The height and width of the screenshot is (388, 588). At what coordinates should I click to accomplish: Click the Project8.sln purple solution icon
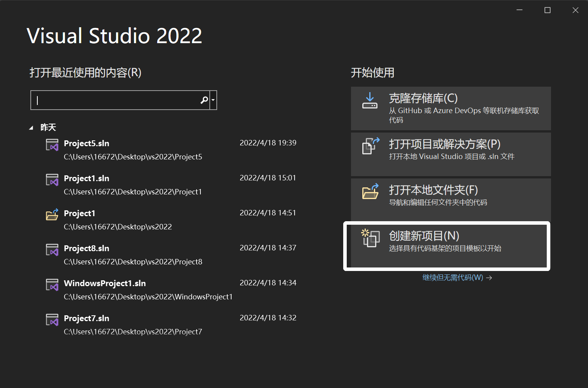coord(52,249)
